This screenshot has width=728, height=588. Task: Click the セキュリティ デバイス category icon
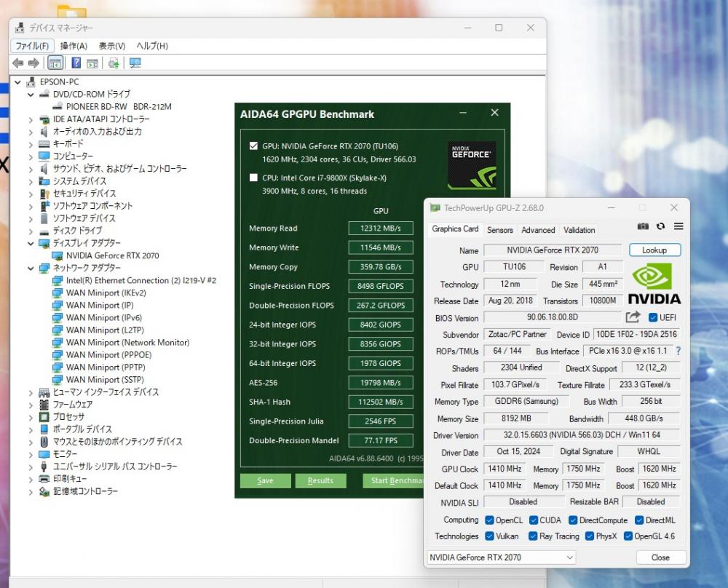(x=44, y=194)
